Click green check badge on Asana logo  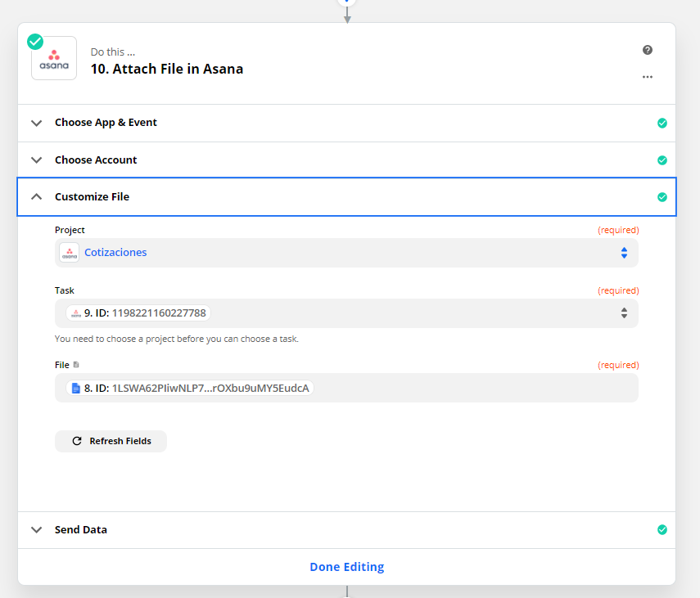pyautogui.click(x=35, y=42)
